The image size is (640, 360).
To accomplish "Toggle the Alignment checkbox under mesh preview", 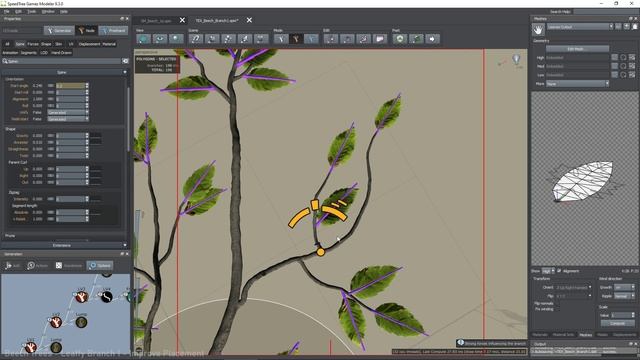I will pos(559,271).
